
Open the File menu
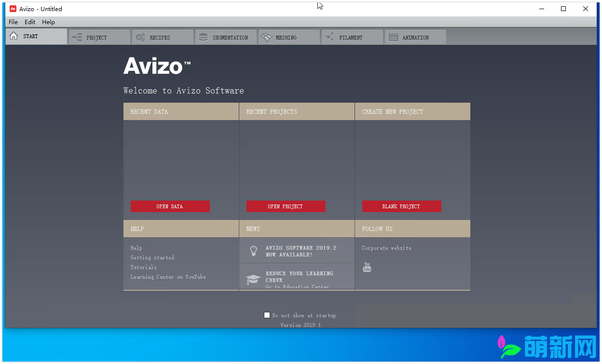click(x=14, y=22)
